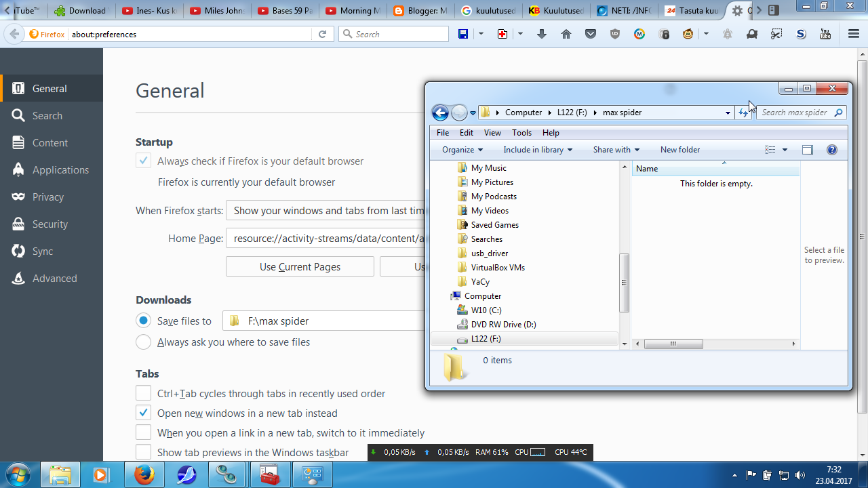Open Explorer help question mark icon

tap(832, 150)
